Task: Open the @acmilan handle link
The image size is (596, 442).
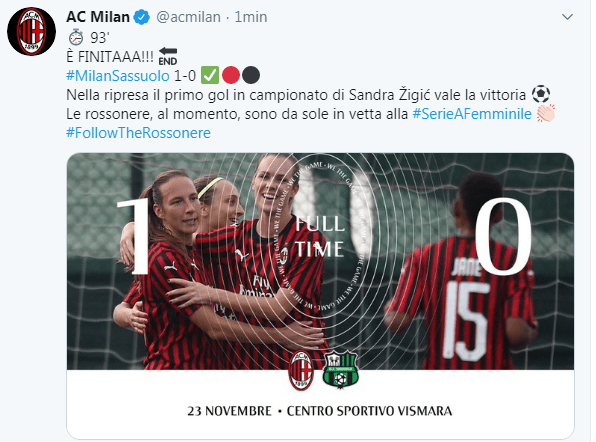Action: pos(188,17)
